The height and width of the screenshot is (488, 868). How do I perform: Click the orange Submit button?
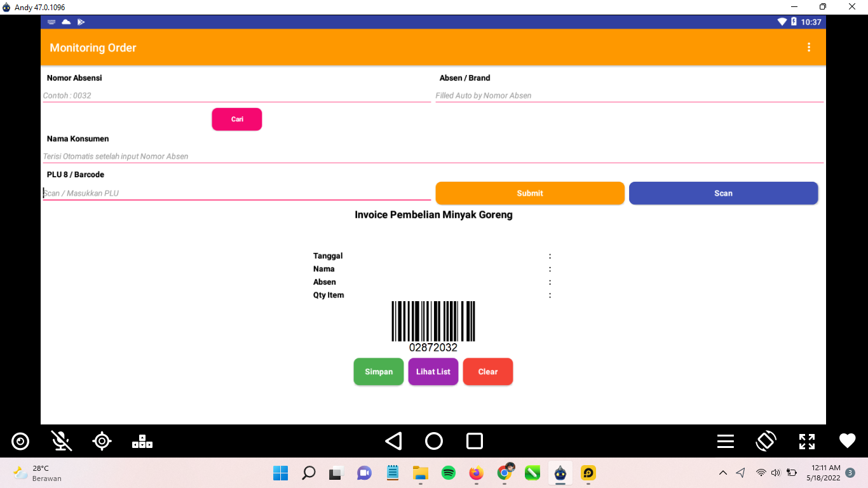tap(529, 193)
